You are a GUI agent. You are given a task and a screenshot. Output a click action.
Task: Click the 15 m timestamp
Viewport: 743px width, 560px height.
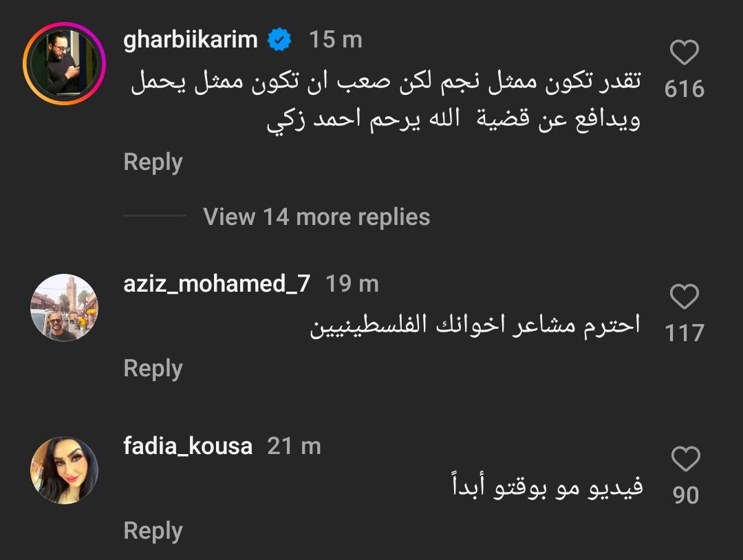[x=335, y=40]
